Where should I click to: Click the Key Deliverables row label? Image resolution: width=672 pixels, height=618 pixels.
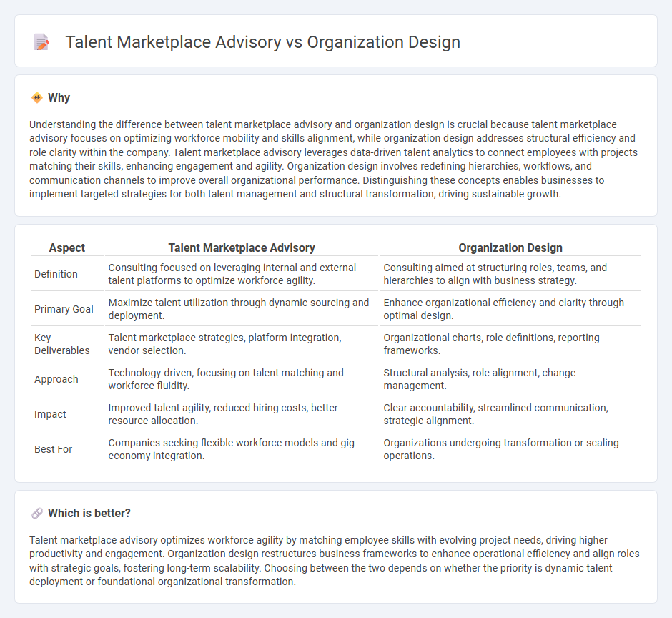click(61, 344)
